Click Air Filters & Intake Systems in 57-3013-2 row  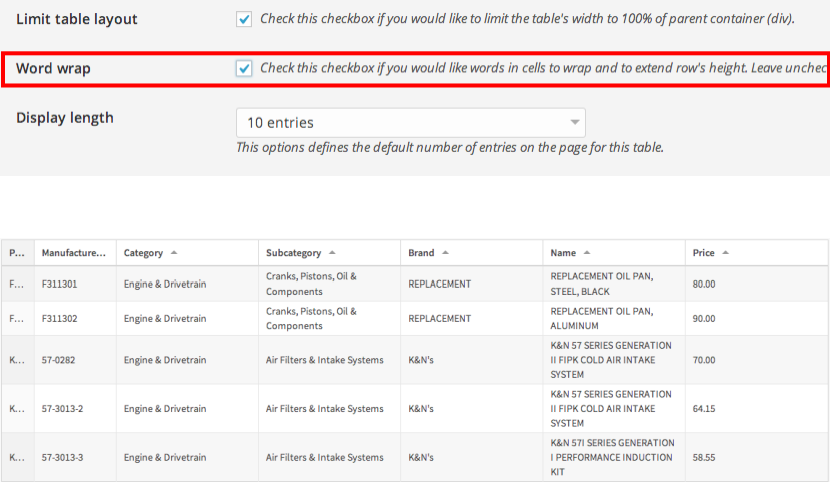[324, 408]
